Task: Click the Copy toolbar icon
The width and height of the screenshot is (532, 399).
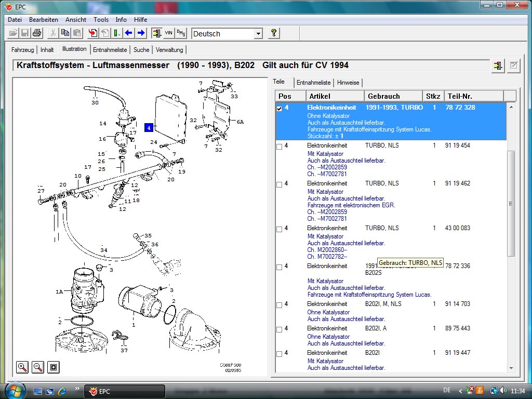Action: pos(65,33)
